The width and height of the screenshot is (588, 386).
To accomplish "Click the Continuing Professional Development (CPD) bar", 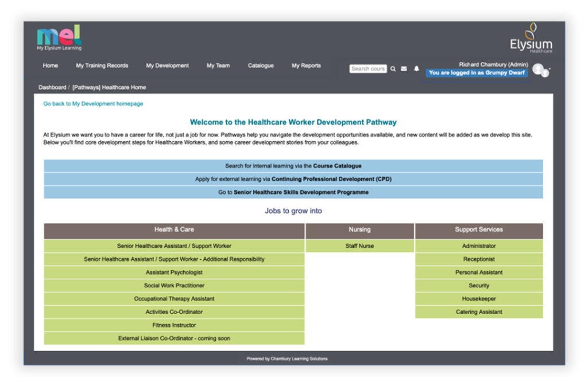I will click(293, 179).
